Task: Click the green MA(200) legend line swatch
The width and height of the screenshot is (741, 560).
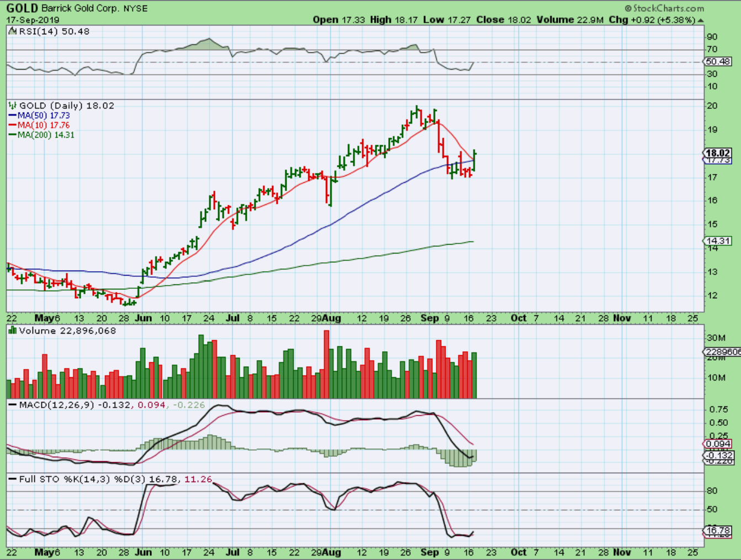Action: tap(13, 135)
